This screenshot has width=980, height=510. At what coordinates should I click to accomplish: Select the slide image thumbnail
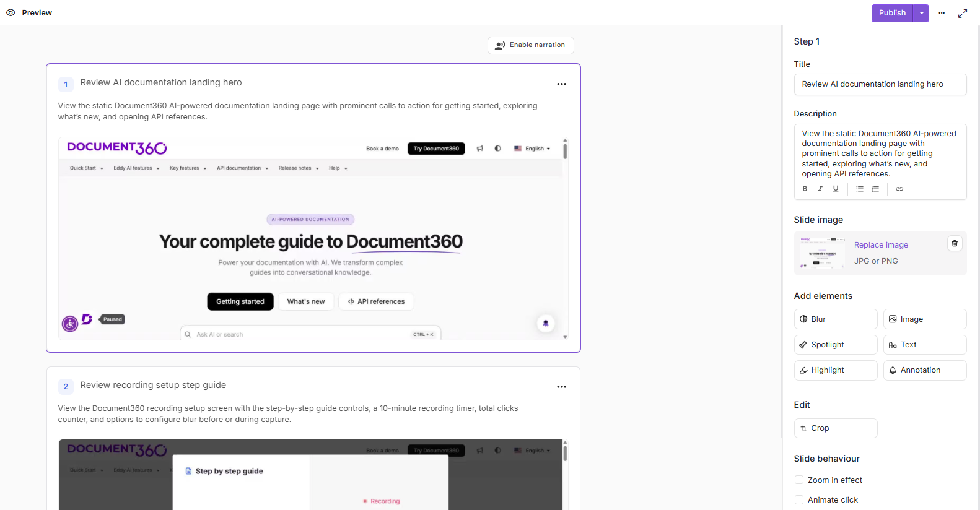pos(822,253)
